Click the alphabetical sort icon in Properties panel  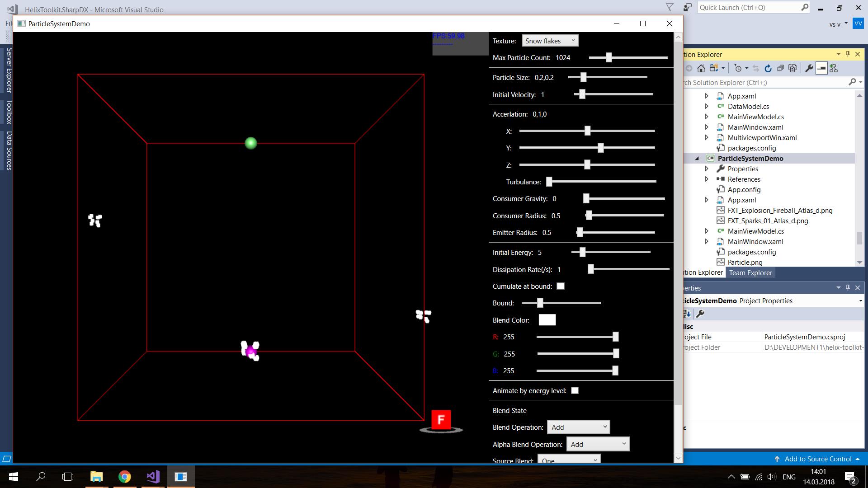[x=688, y=313]
